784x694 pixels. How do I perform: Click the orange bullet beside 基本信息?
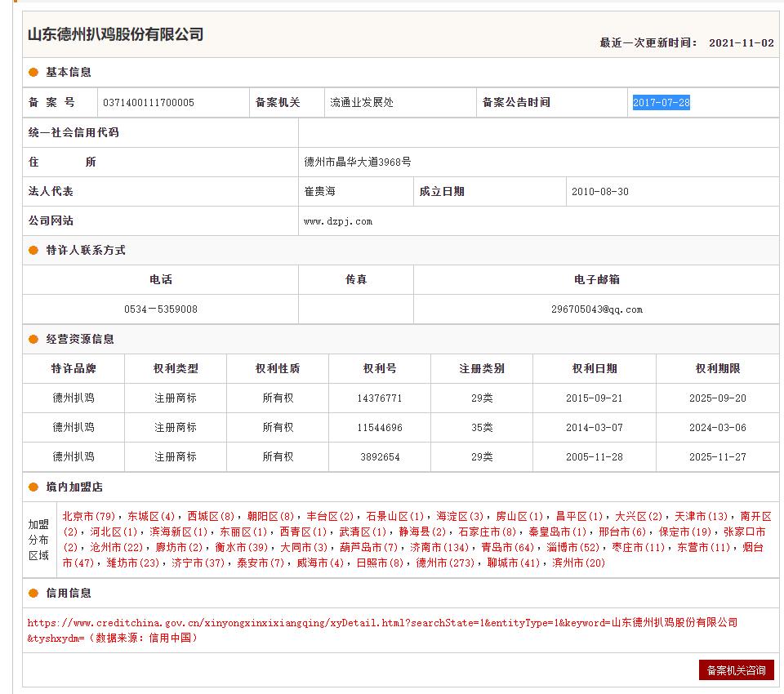(x=33, y=73)
